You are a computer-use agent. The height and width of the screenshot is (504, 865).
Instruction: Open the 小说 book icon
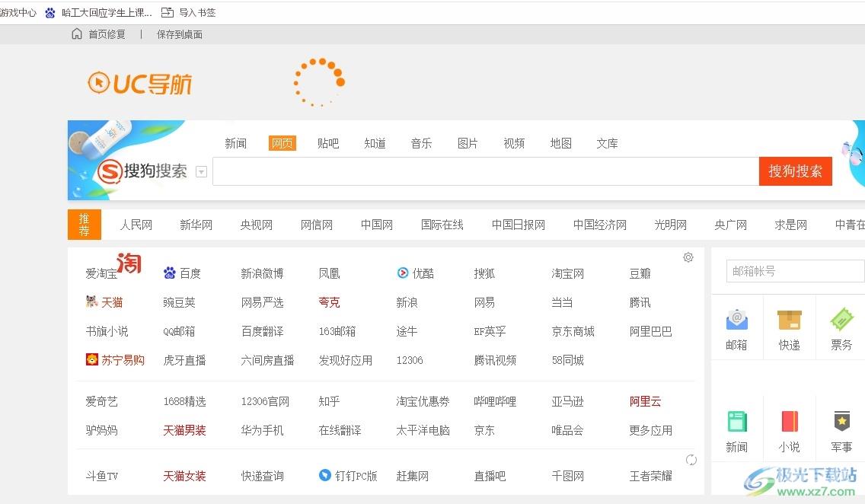790,422
